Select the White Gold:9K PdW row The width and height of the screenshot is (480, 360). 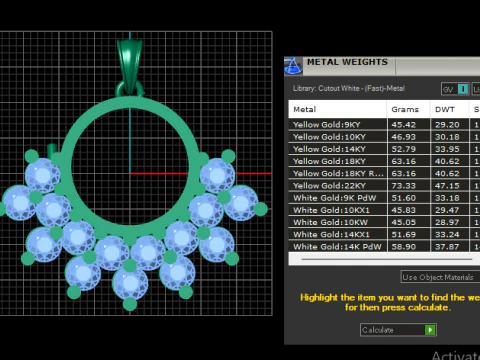(384, 198)
